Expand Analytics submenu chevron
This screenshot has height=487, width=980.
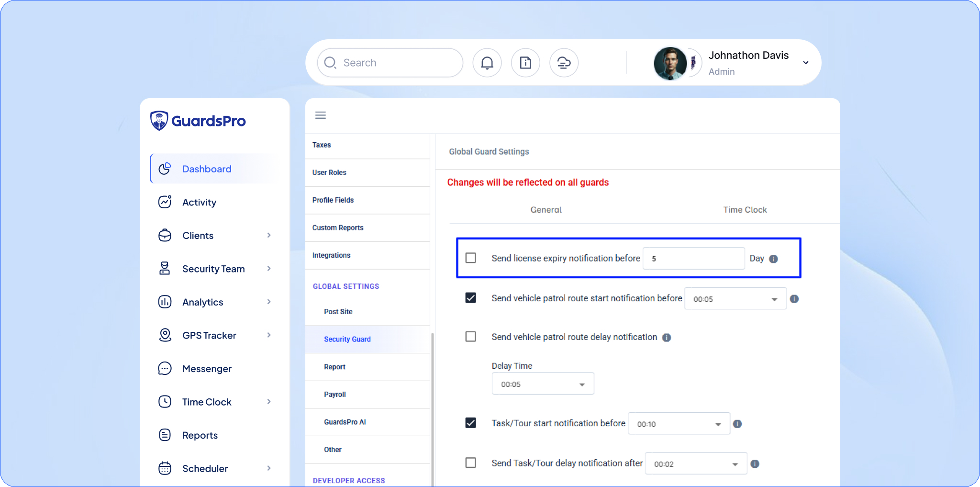pos(269,302)
